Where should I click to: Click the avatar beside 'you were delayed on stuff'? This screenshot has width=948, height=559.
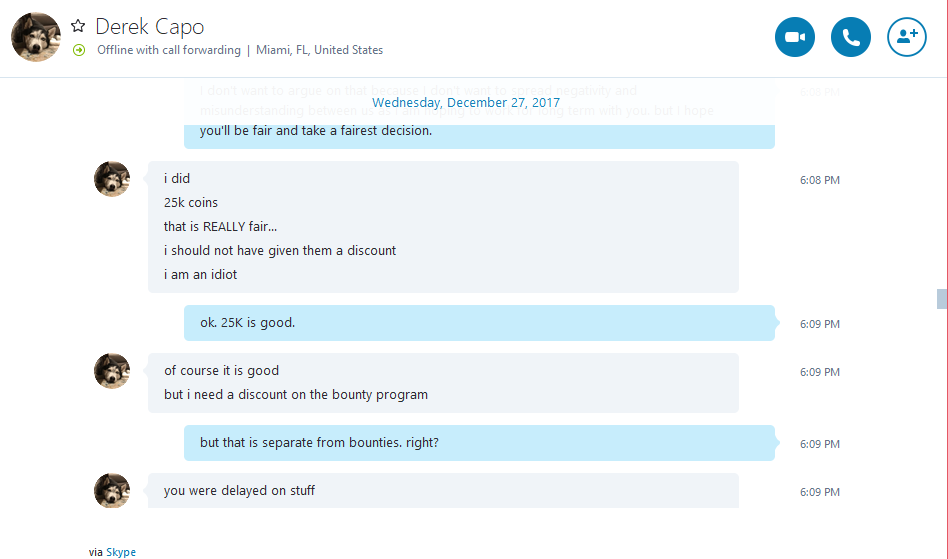tap(112, 490)
